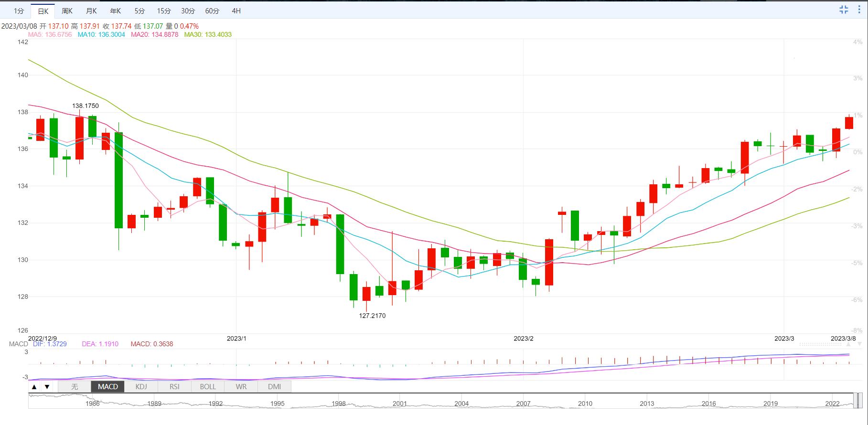This screenshot has width=868, height=425.
Task: Choose the 4H time period tab
Action: pyautogui.click(x=236, y=11)
